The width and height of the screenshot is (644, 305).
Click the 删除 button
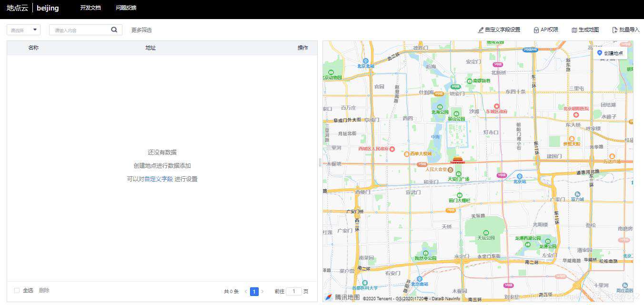pyautogui.click(x=44, y=290)
